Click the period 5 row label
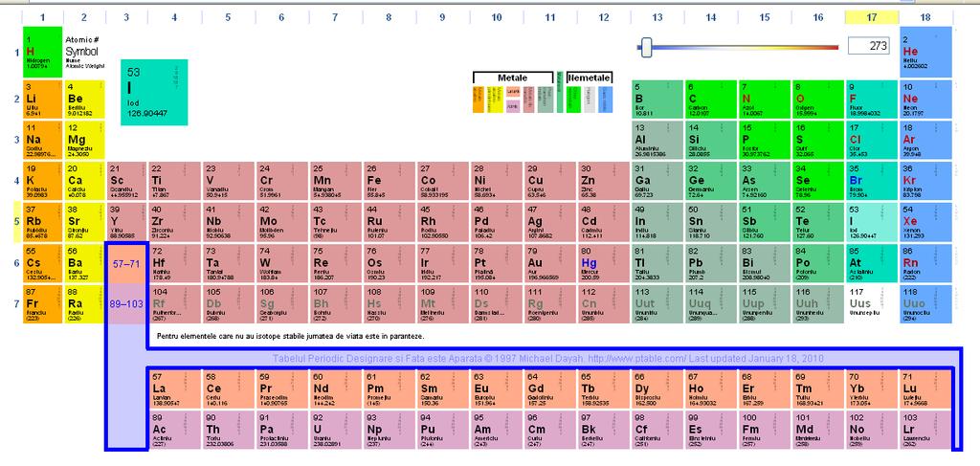This screenshot has width=980, height=466. point(17,222)
